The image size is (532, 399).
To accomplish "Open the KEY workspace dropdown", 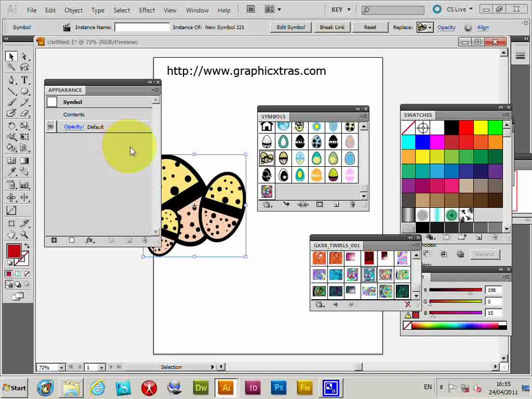I will pyautogui.click(x=341, y=10).
